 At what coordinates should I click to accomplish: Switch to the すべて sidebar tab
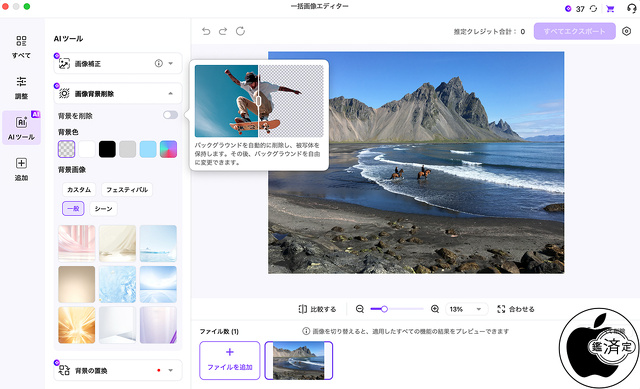21,47
